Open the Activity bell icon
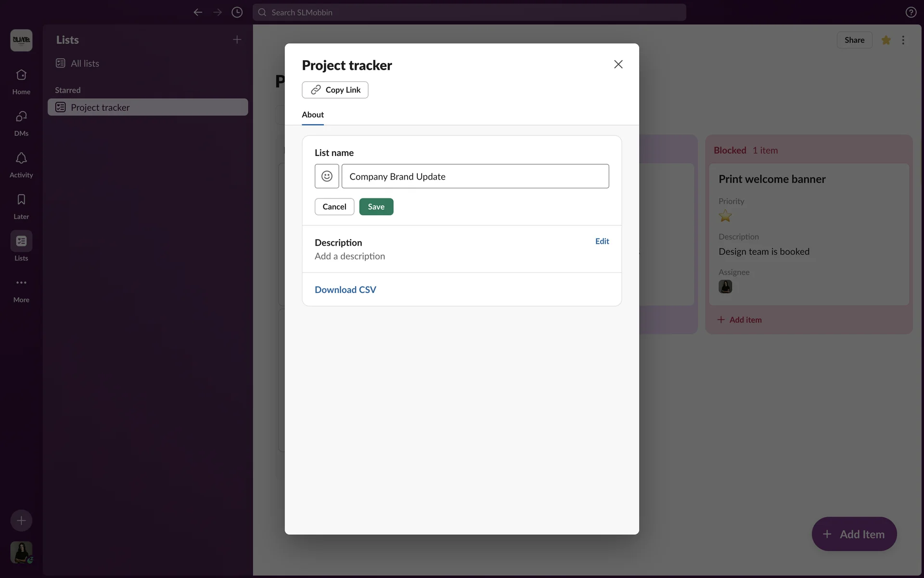924x578 pixels. [x=21, y=164]
